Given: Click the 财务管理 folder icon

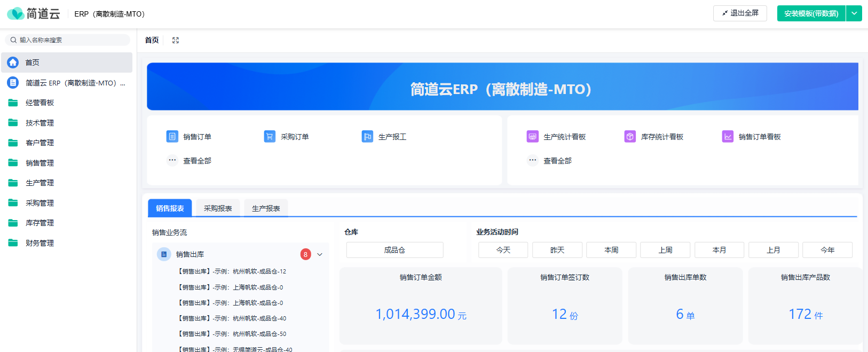Looking at the screenshot, I should (x=13, y=243).
